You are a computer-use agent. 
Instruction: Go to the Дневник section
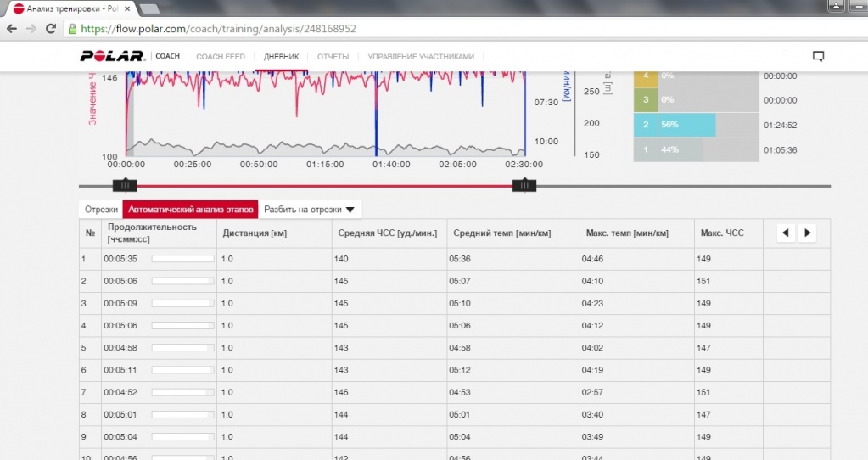coord(281,57)
